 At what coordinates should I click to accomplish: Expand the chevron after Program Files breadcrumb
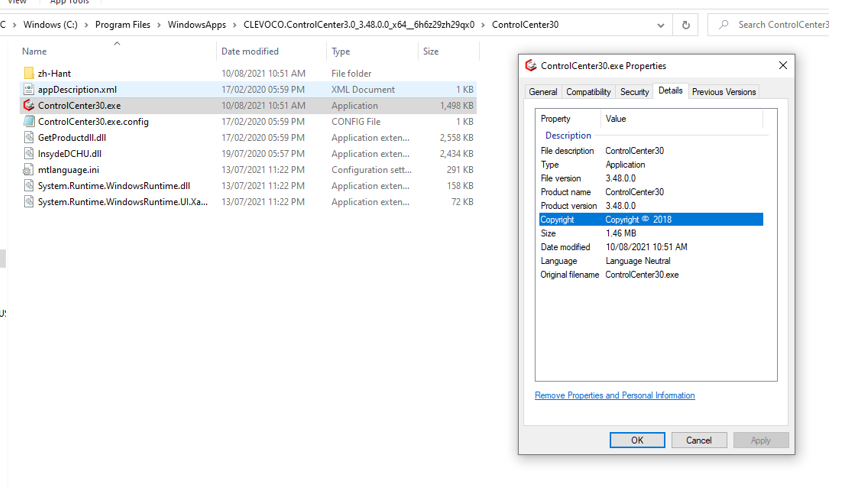pyautogui.click(x=159, y=25)
